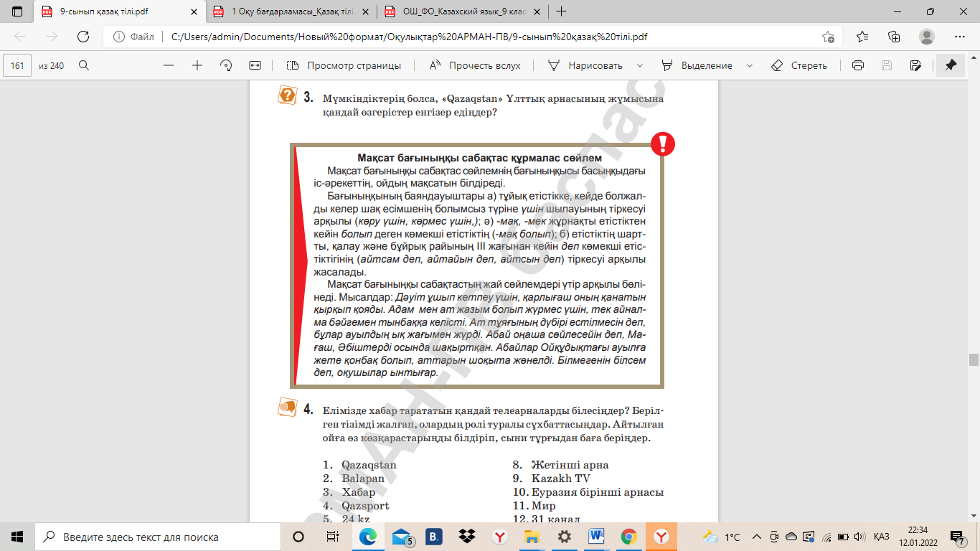Open browser Settings and more menu
This screenshot has width=980, height=551.
(960, 37)
